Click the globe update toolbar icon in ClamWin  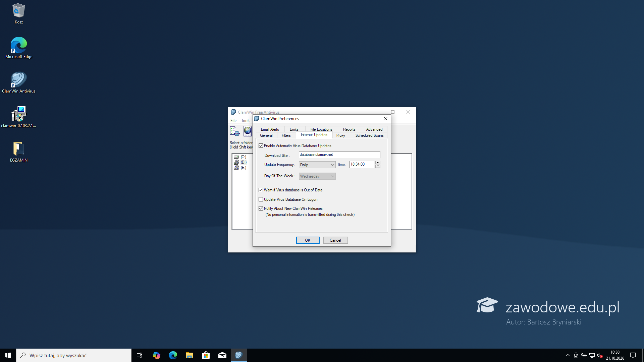click(248, 131)
